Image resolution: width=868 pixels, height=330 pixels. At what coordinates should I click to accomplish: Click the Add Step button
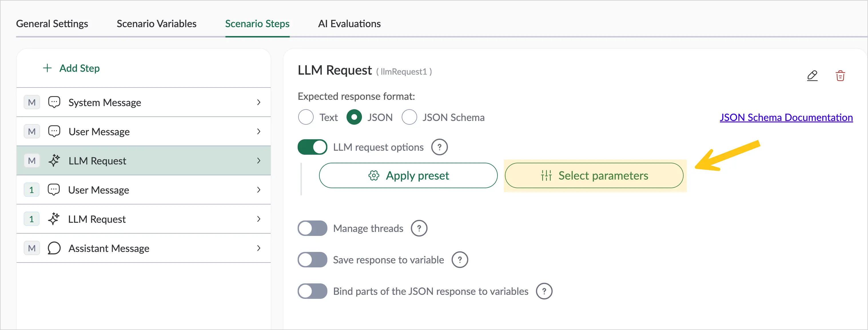(x=71, y=68)
